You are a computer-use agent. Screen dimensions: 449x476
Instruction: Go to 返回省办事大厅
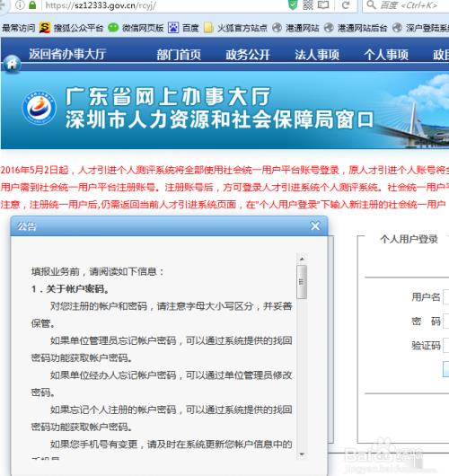(x=67, y=54)
